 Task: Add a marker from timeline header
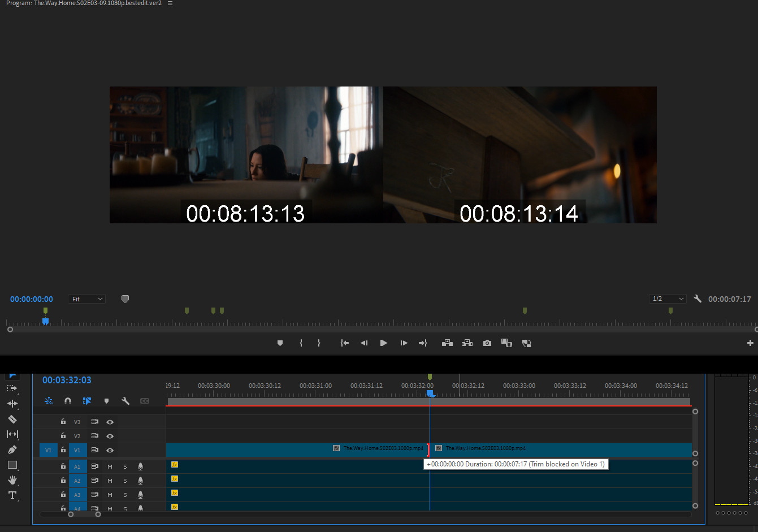point(106,401)
